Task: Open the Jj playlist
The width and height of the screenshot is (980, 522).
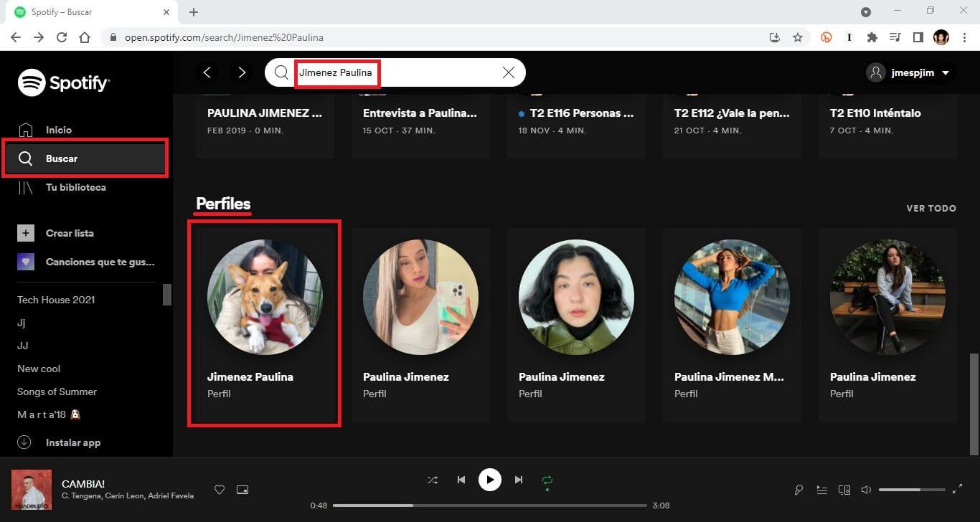Action: (22, 323)
